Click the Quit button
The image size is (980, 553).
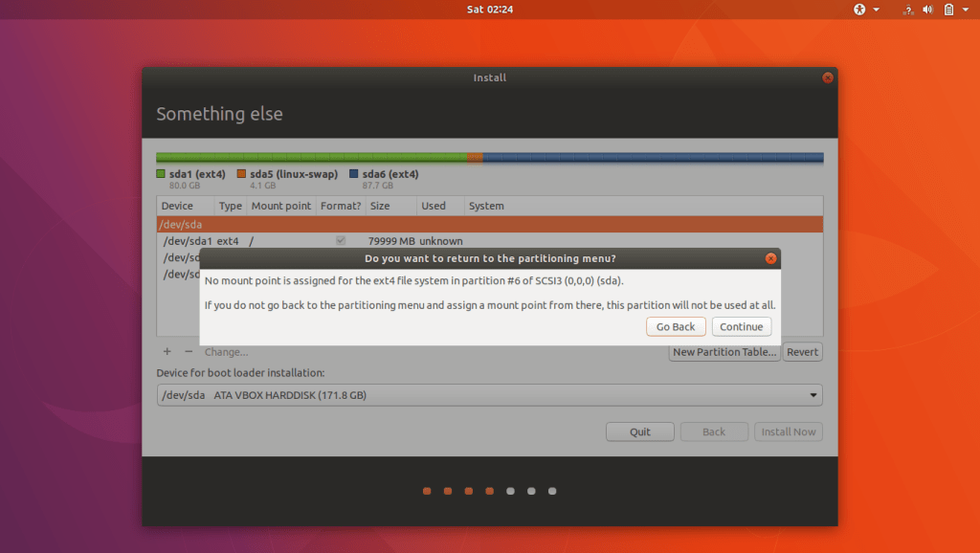(x=640, y=431)
